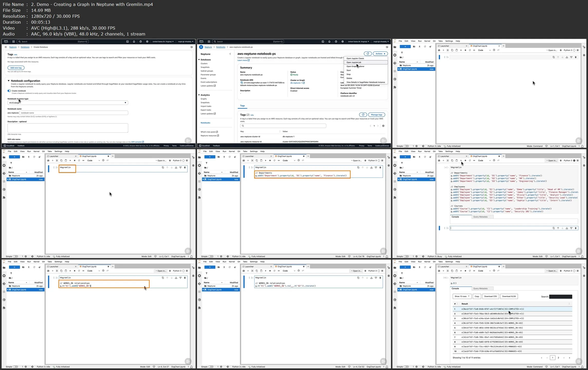The image size is (588, 370).
Task: Toggle Simple mode in g.E() results frame
Action: tap(406, 367)
